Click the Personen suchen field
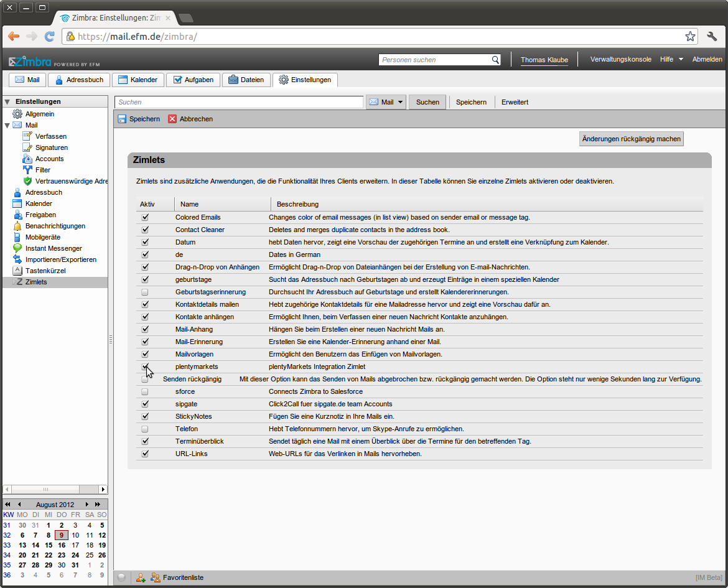 pos(435,60)
